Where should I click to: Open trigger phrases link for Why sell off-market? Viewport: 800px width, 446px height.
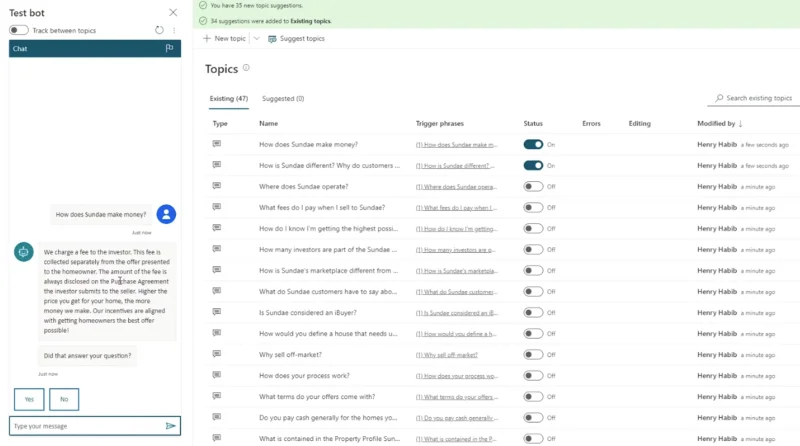pos(446,355)
